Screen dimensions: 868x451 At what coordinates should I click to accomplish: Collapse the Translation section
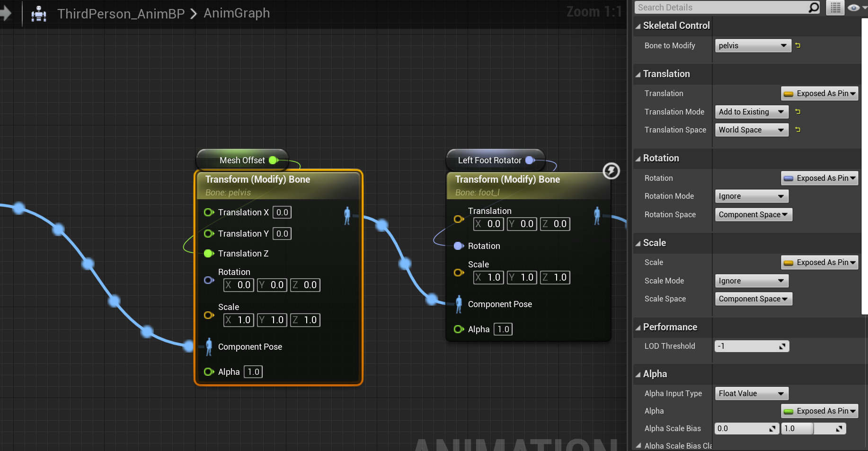point(638,74)
